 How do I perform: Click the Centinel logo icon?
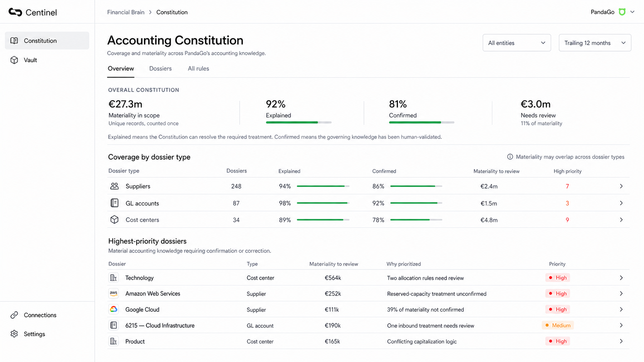point(15,12)
